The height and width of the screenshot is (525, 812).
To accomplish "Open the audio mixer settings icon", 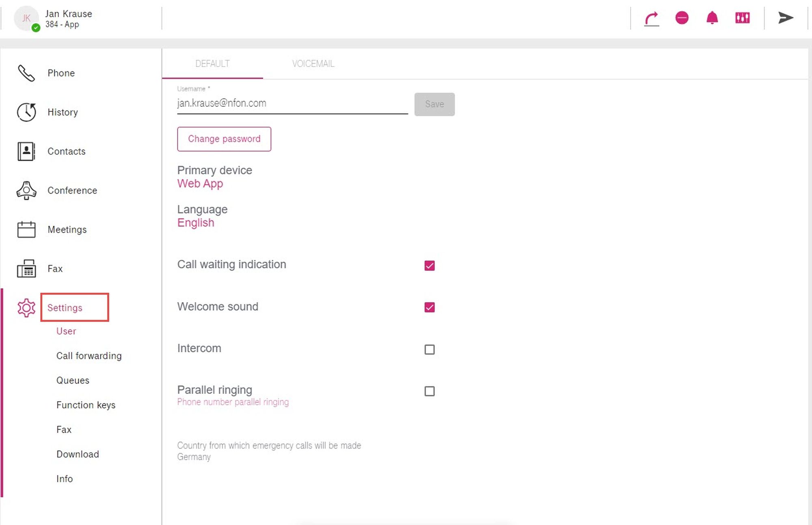I will coord(742,18).
